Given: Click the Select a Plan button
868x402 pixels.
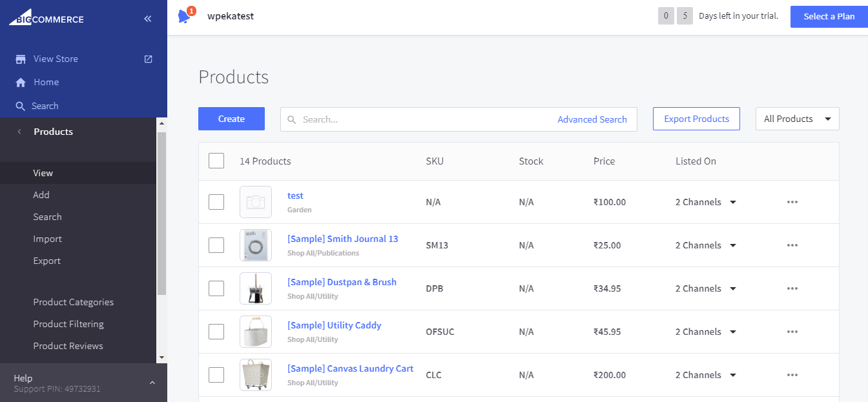Looking at the screenshot, I should 830,16.
